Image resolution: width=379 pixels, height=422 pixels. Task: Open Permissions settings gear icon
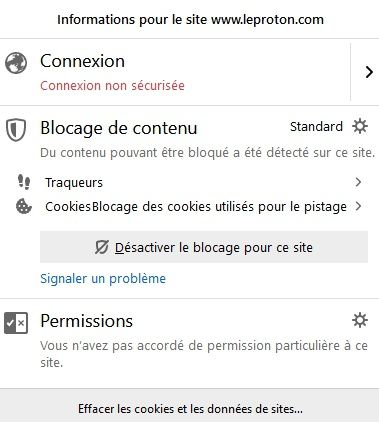pos(360,320)
